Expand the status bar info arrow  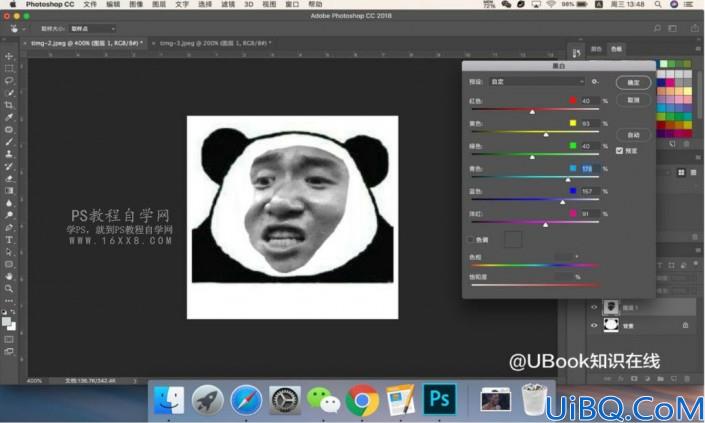click(134, 381)
